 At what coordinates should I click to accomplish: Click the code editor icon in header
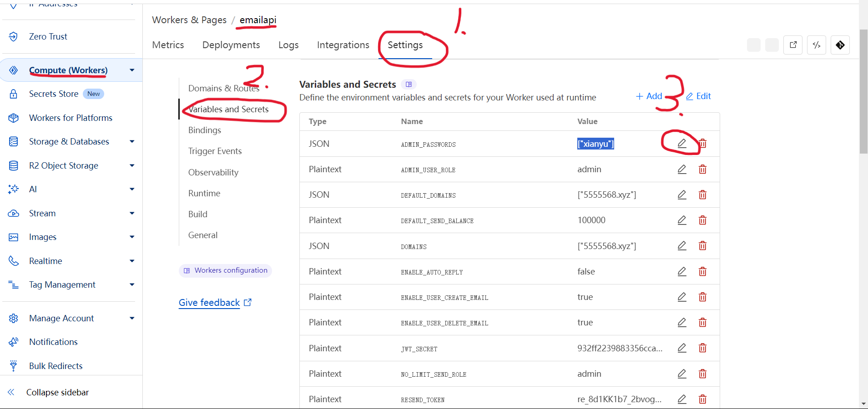click(x=816, y=45)
